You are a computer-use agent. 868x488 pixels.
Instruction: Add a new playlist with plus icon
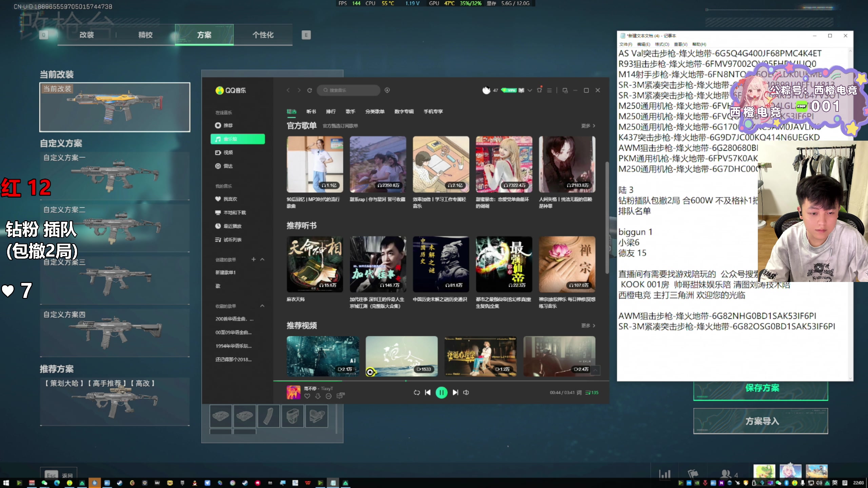(253, 259)
